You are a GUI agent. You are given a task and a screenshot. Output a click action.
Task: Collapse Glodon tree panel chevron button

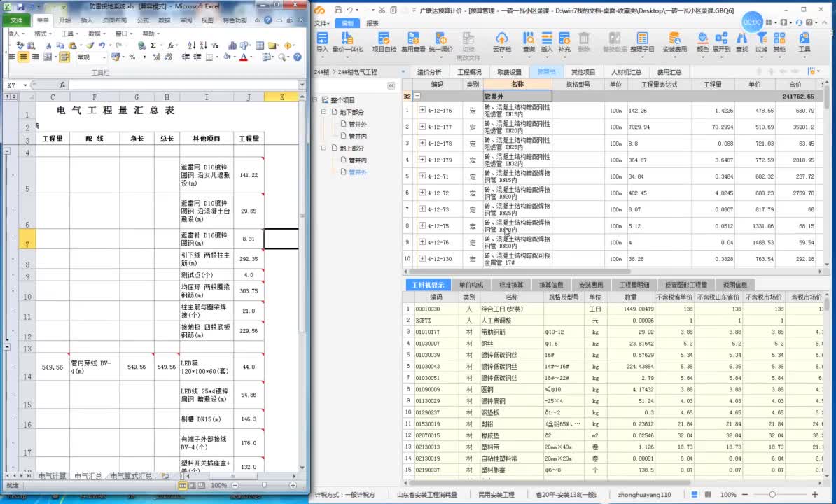pos(391,86)
